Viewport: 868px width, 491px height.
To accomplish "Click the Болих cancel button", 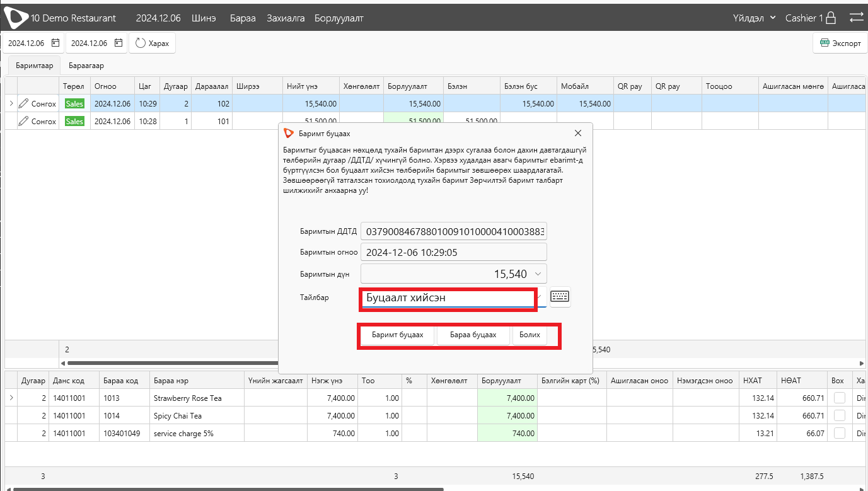I will click(529, 335).
